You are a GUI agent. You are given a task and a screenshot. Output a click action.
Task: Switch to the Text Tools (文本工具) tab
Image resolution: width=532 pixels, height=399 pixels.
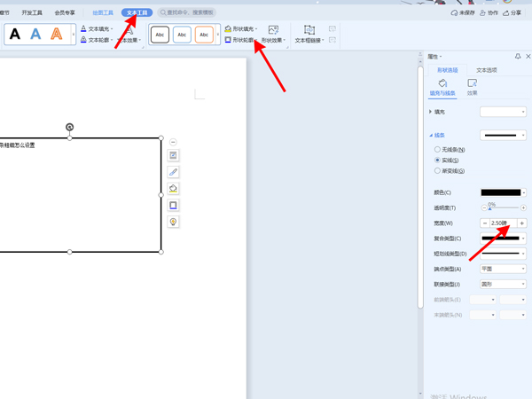click(x=137, y=13)
